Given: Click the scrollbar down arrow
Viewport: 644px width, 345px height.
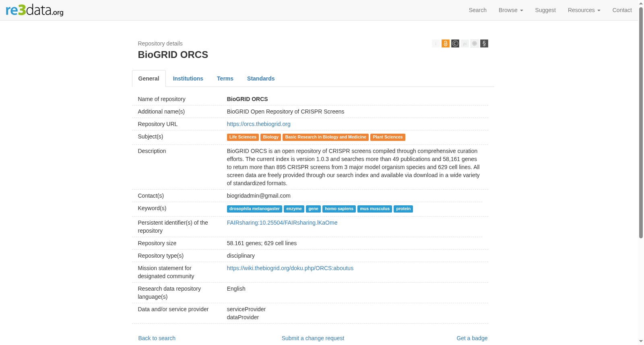Looking at the screenshot, I should pos(641,342).
